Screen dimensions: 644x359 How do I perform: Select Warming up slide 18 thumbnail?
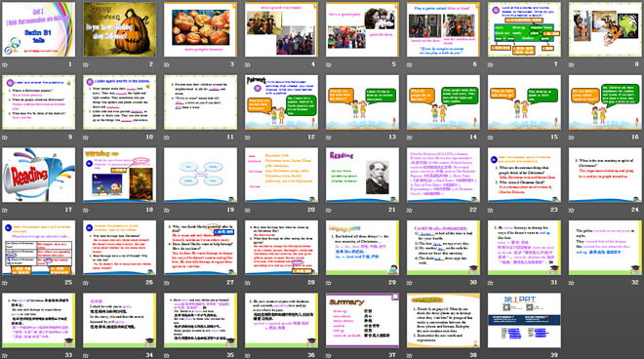(119, 175)
